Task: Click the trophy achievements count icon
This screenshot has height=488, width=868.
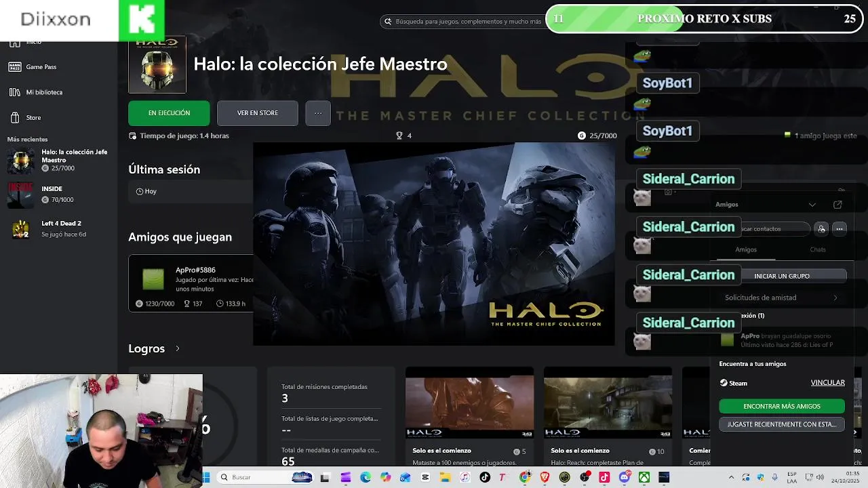Action: tap(399, 136)
